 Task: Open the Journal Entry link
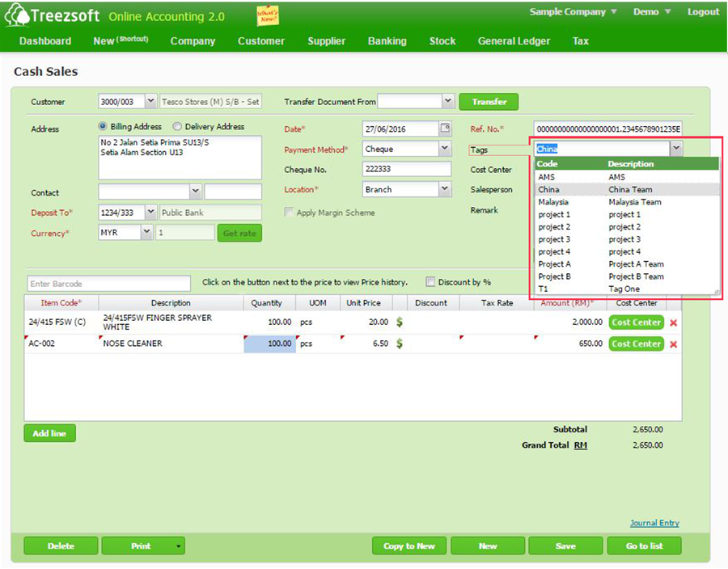click(x=654, y=523)
